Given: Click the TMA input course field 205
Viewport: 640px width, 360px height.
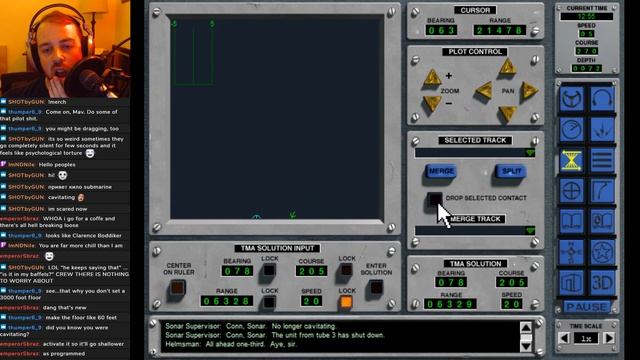Looking at the screenshot, I should click(311, 271).
